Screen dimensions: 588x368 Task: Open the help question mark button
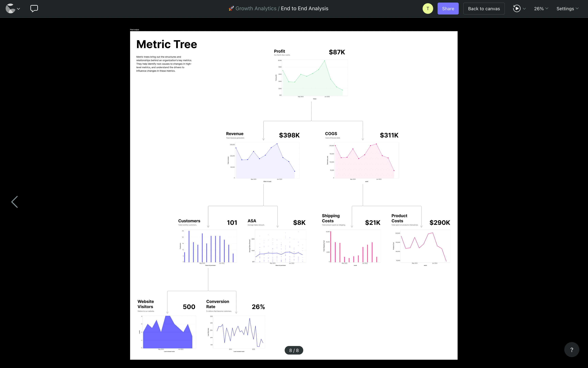pyautogui.click(x=571, y=350)
